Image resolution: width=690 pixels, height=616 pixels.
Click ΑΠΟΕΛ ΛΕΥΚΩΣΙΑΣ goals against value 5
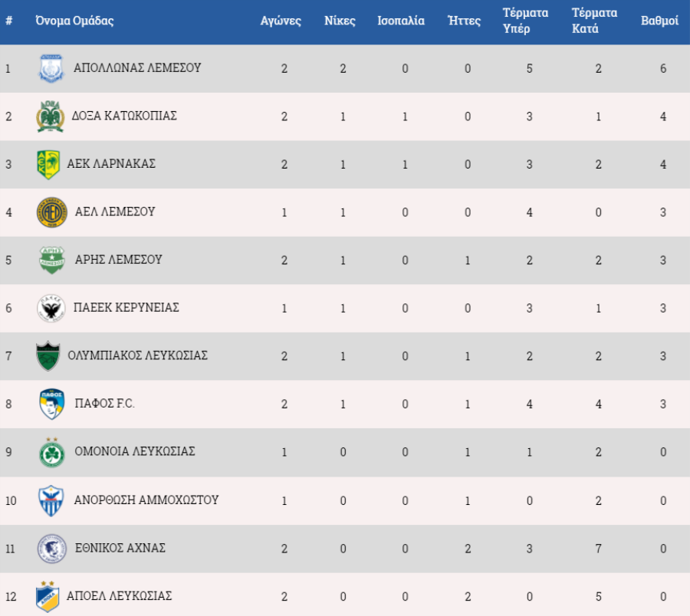tap(599, 597)
